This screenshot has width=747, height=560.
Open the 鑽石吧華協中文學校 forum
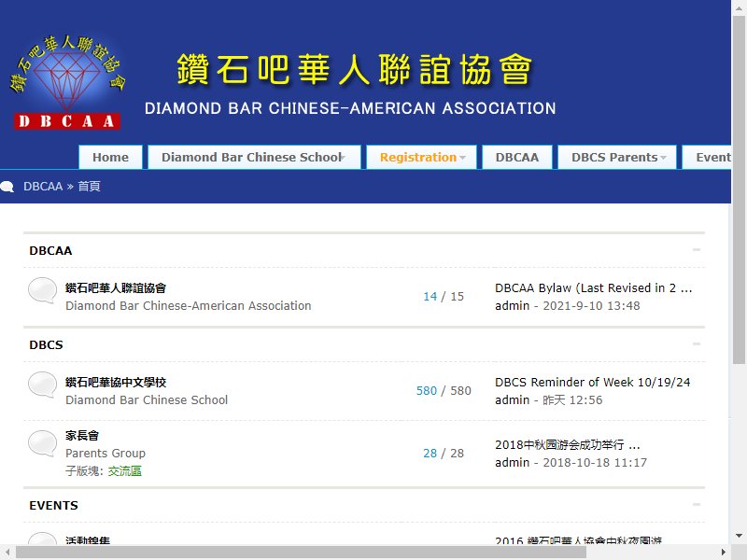(x=116, y=383)
